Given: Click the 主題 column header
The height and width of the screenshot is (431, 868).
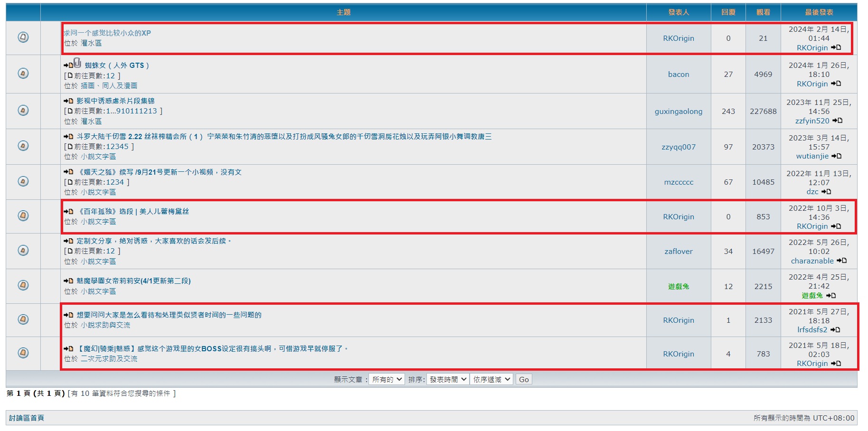Looking at the screenshot, I should tap(343, 12).
